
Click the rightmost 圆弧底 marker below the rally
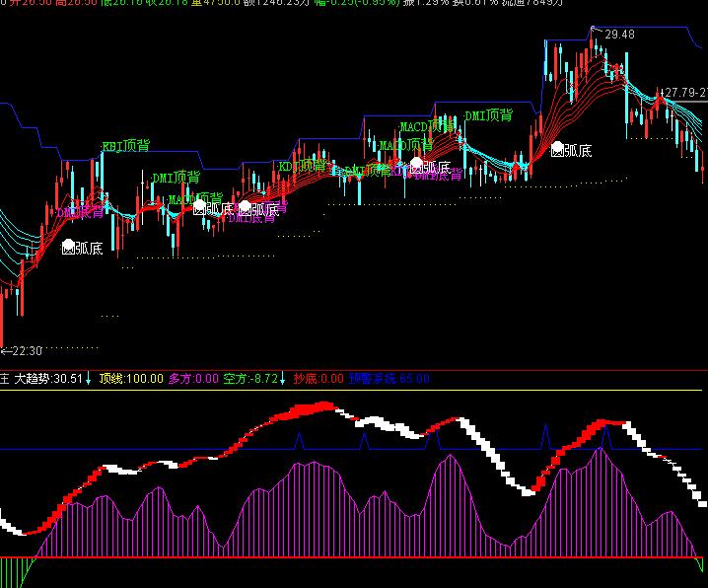(572, 150)
